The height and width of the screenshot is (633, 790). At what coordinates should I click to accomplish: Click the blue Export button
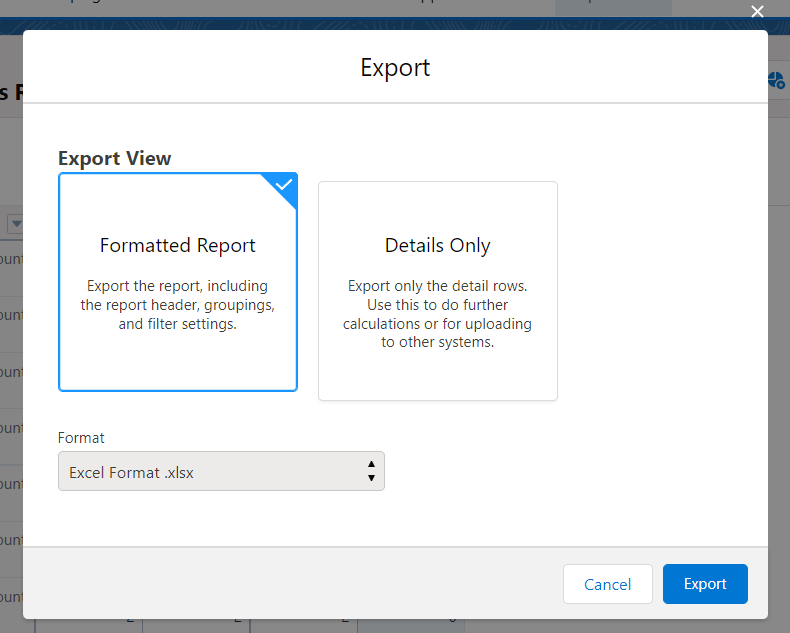click(705, 584)
